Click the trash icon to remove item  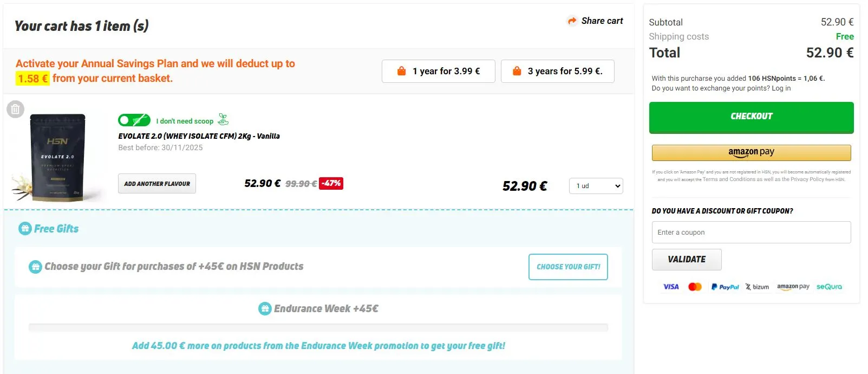(15, 109)
